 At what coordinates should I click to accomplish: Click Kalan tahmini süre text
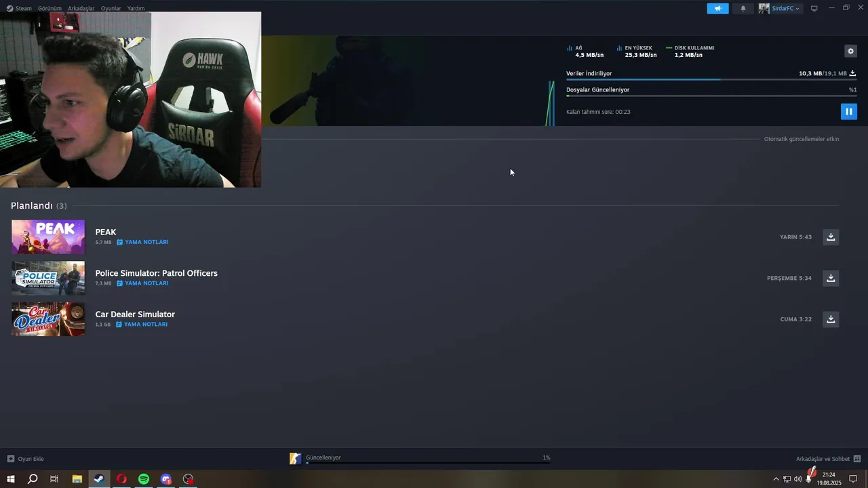click(598, 112)
